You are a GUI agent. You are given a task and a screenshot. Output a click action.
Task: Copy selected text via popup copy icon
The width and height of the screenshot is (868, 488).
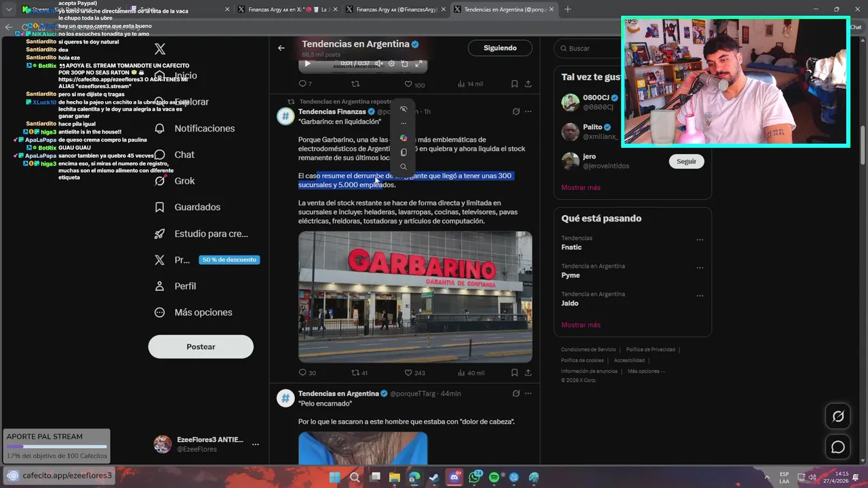tap(403, 152)
